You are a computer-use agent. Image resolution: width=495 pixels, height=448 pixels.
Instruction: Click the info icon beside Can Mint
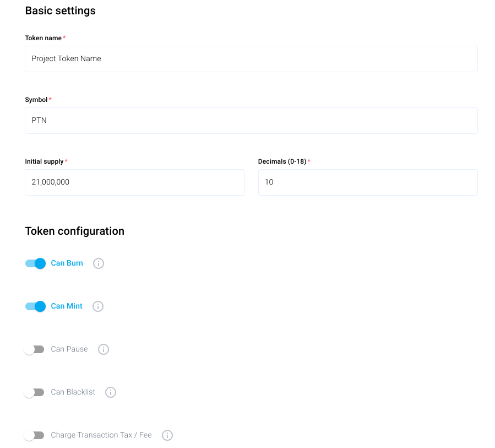click(x=98, y=306)
